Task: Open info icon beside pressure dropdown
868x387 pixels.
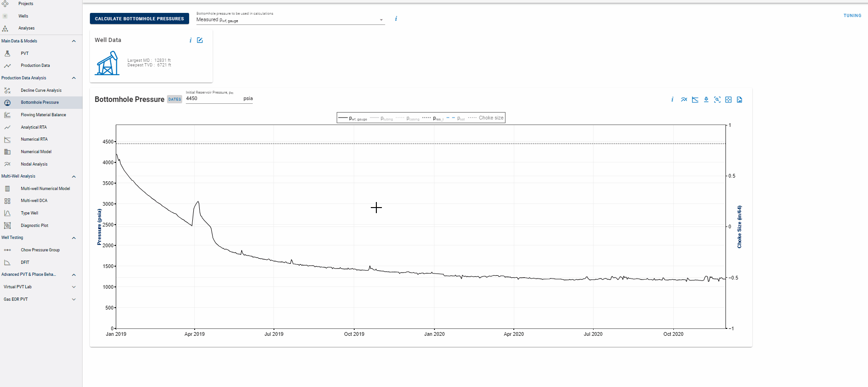Action: [x=396, y=19]
